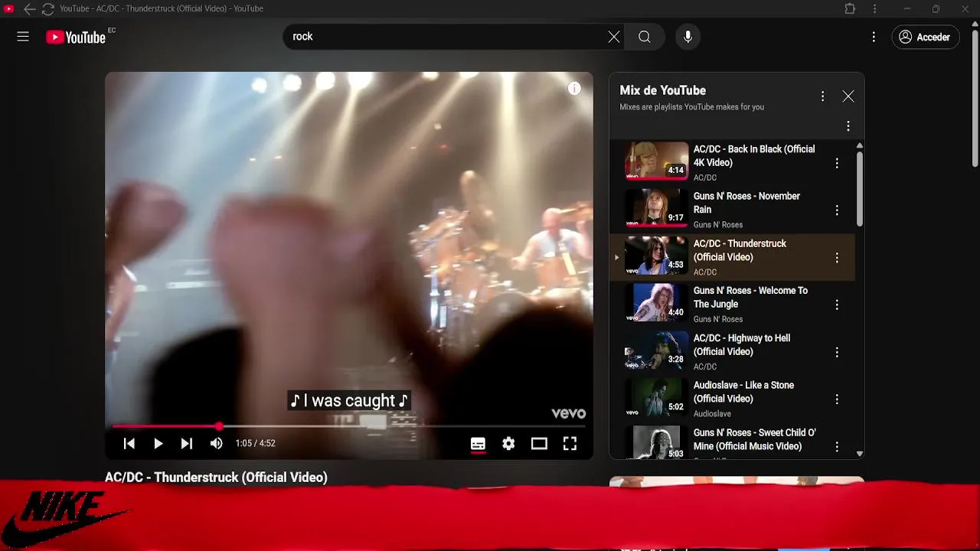Screen dimensions: 980x551
Task: Open YouTube settings three-dot menu near Acceder
Action: point(874,37)
